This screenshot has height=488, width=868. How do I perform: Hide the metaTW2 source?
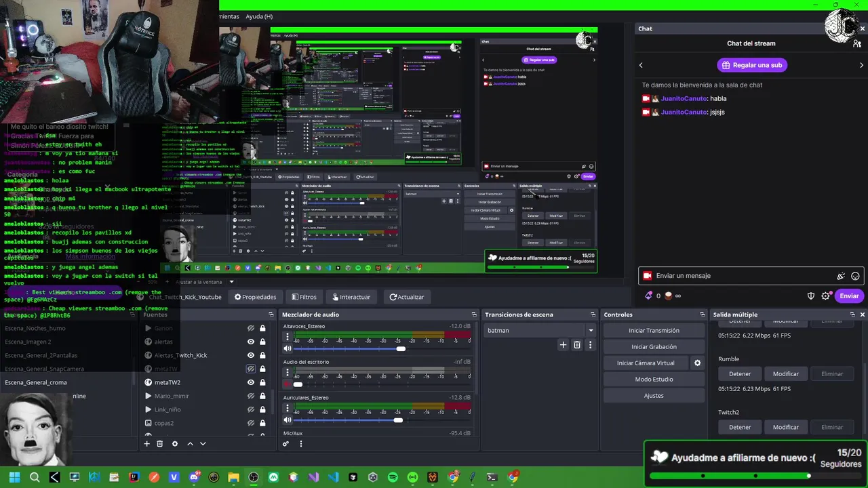tap(251, 382)
